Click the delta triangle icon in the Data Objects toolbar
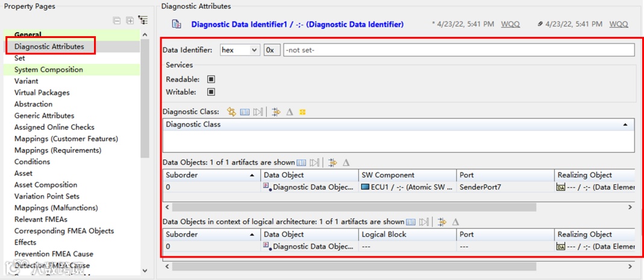Viewport: 644px width, 280px height. (x=346, y=163)
